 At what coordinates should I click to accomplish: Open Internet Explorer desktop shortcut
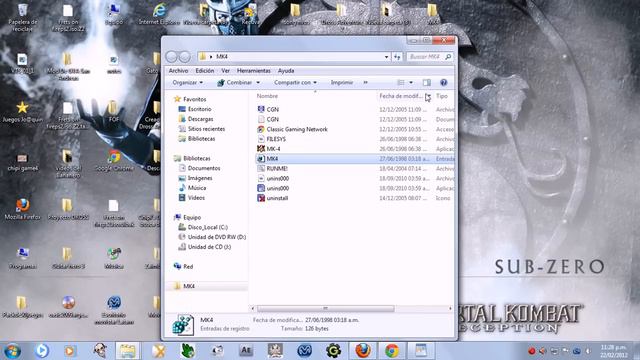coord(159,15)
